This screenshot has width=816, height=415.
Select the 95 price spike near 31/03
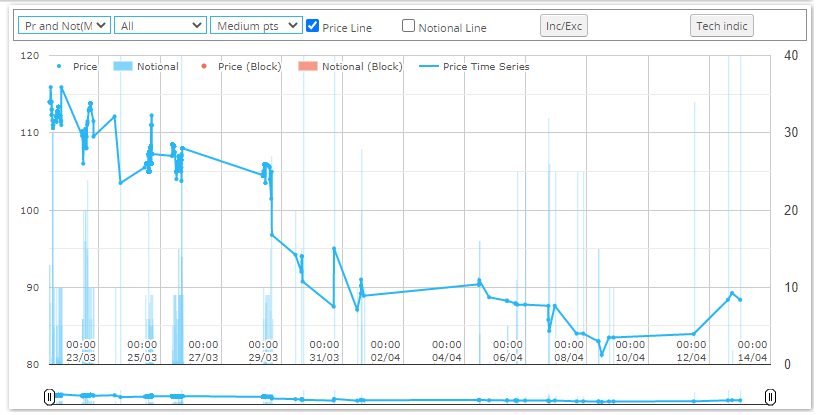coord(334,248)
